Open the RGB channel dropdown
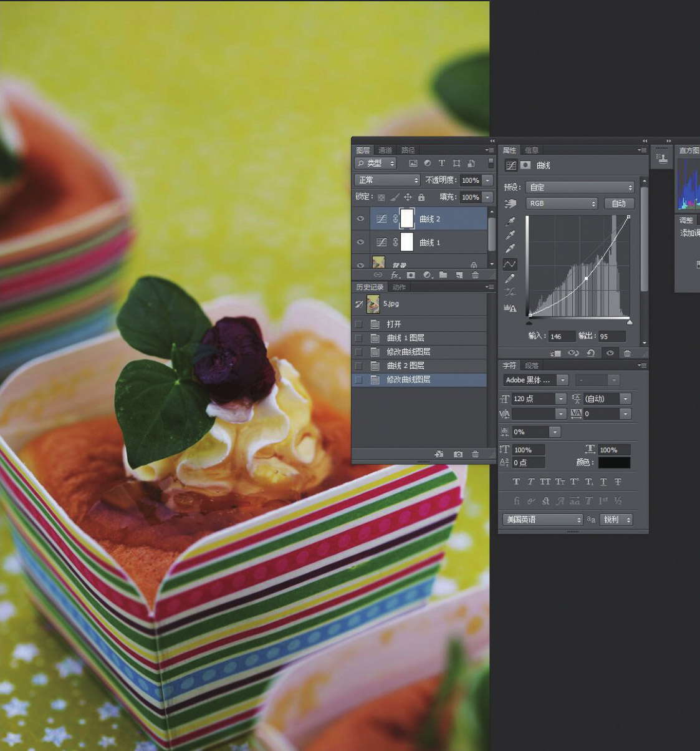Image resolution: width=700 pixels, height=751 pixels. pyautogui.click(x=562, y=203)
